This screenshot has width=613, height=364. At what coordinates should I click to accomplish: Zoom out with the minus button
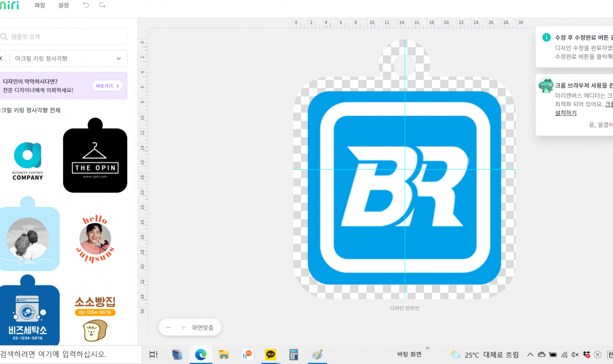tap(169, 328)
